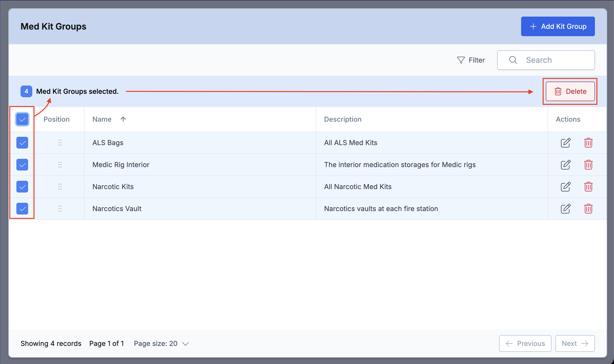This screenshot has height=364, width=614.
Task: Click the 'Showing 4 records' text
Action: coord(51,343)
